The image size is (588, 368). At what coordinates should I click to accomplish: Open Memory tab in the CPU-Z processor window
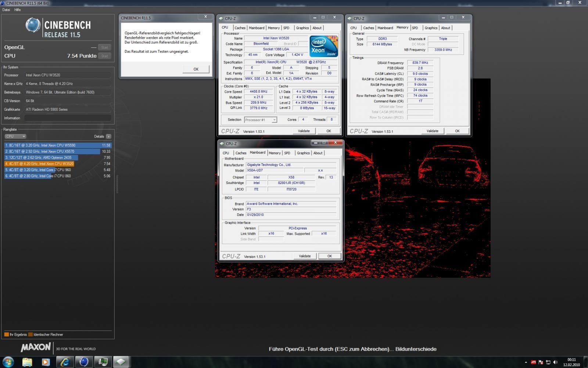click(274, 28)
